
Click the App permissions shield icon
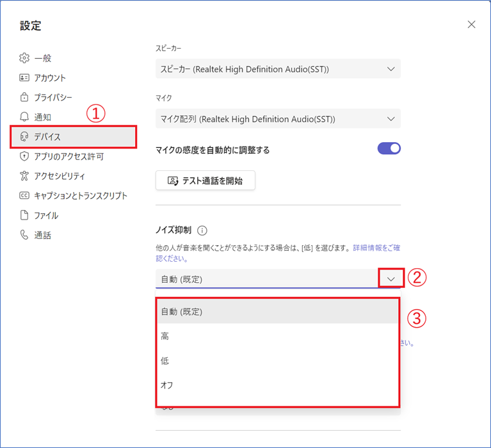[x=24, y=156]
